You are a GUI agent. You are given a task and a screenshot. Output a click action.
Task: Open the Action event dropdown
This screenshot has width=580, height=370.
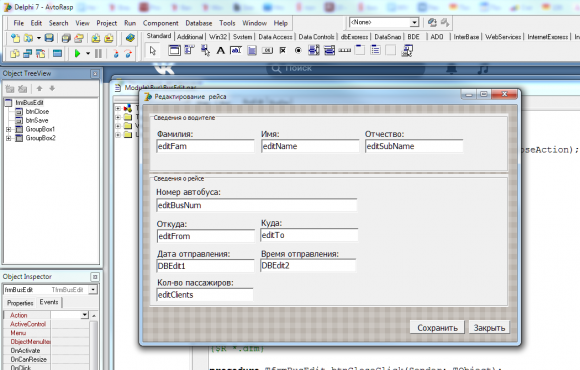[85, 315]
